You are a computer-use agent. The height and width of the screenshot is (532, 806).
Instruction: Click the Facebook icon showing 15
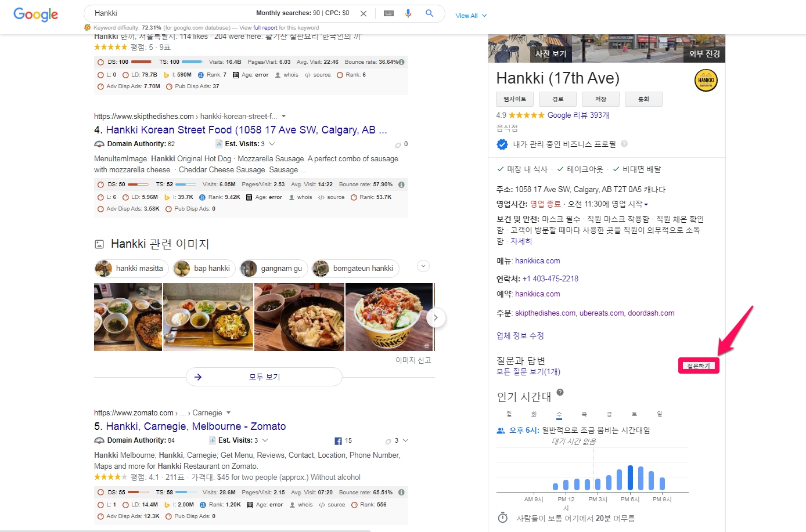(338, 441)
